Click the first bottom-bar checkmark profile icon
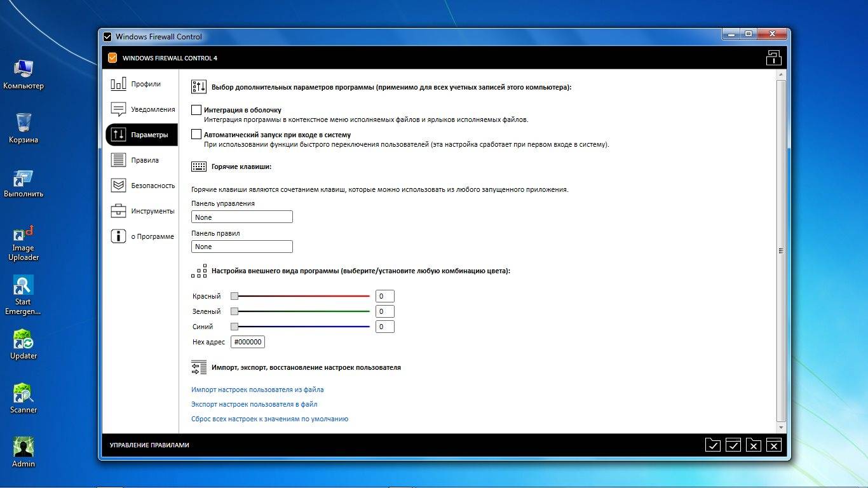 713,445
